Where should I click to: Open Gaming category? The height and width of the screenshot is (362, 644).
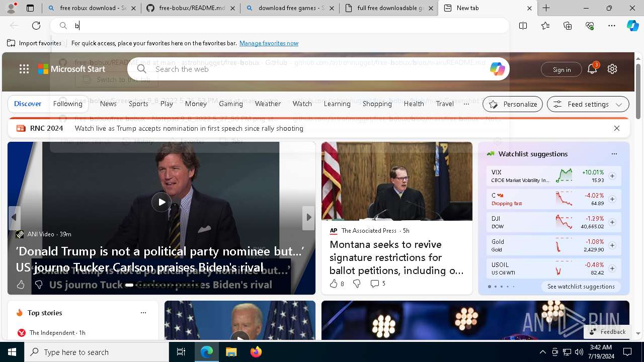click(x=231, y=104)
